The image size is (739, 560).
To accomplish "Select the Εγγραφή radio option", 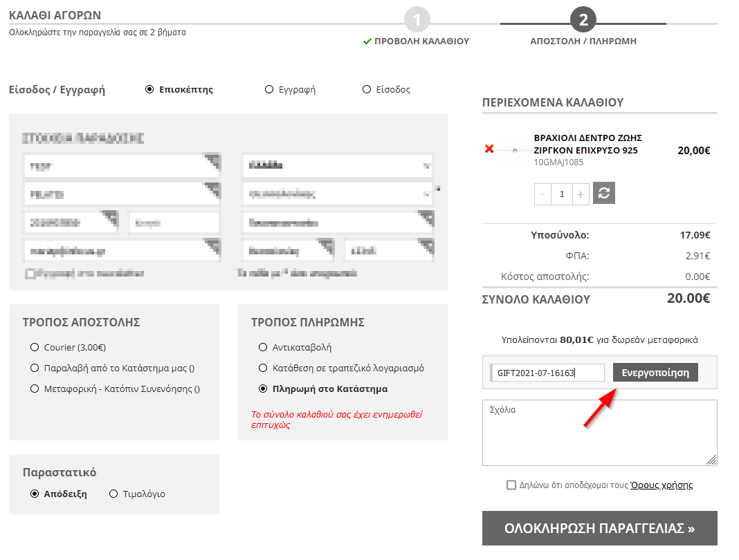I will (x=269, y=90).
